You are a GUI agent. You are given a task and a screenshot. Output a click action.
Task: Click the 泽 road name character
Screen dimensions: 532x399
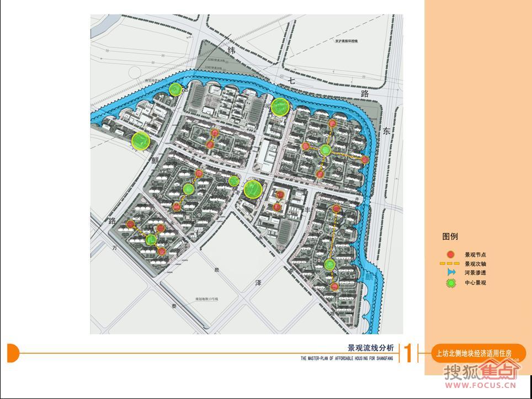[x=258, y=282]
